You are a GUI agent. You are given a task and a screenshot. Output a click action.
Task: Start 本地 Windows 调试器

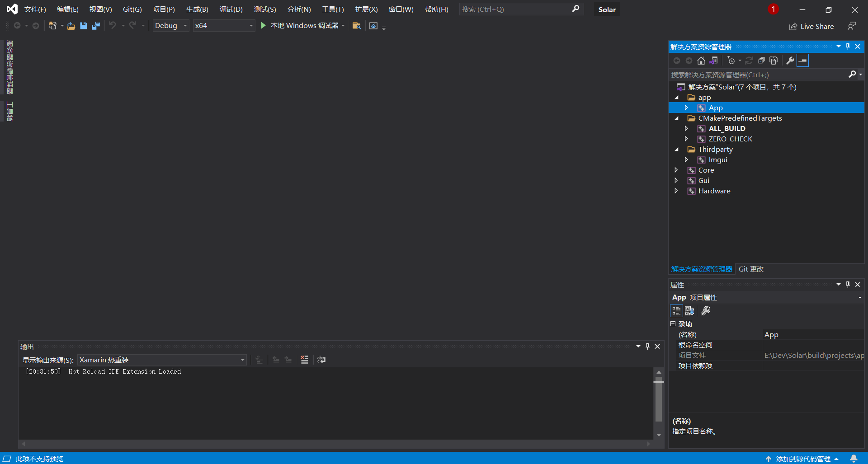pyautogui.click(x=301, y=26)
